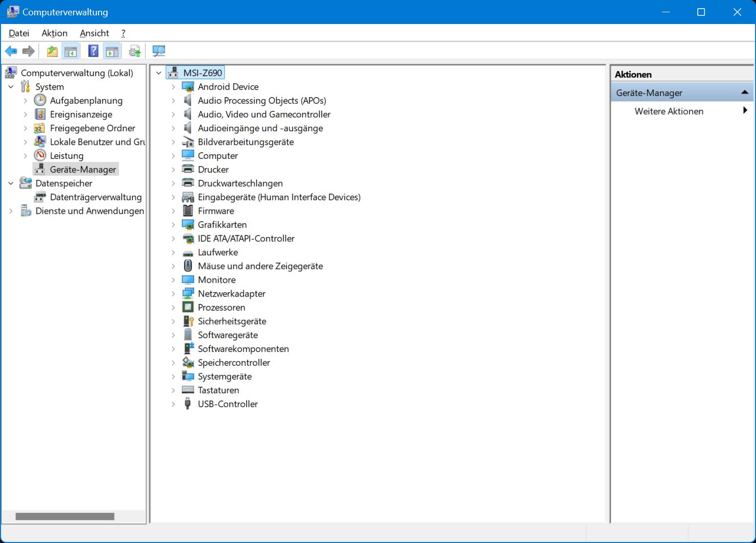Click the Prozessoren CPU icon
This screenshot has height=543, width=756.
[x=188, y=308]
